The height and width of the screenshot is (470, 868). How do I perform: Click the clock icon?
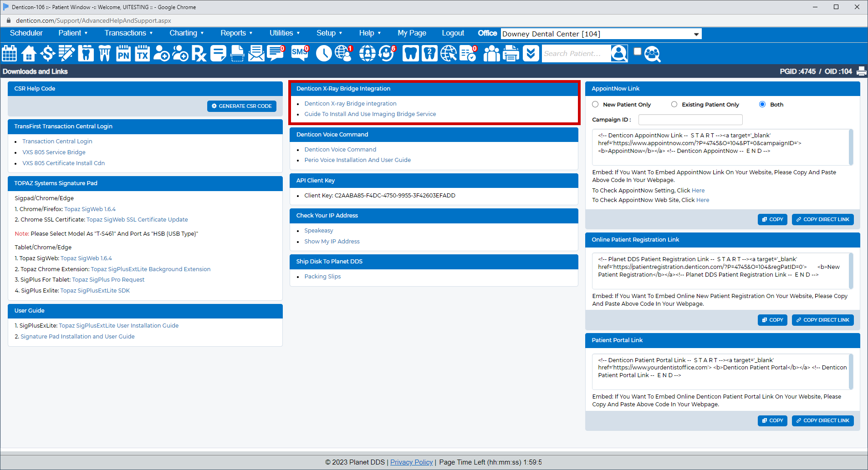(324, 53)
